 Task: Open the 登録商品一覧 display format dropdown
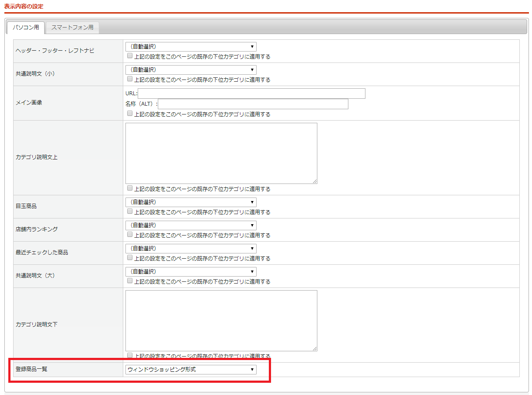[191, 370]
